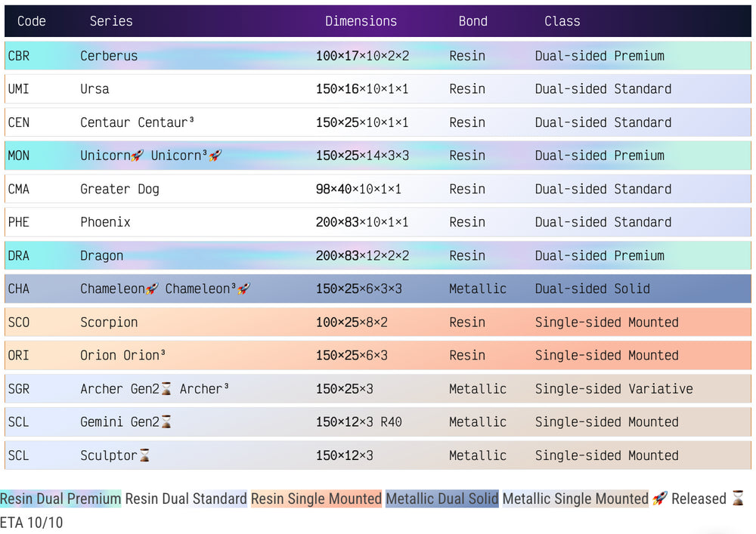Screen dimensions: 756x534
Task: Click the hourglass icon beside Gemini Gen2
Action: [166, 422]
